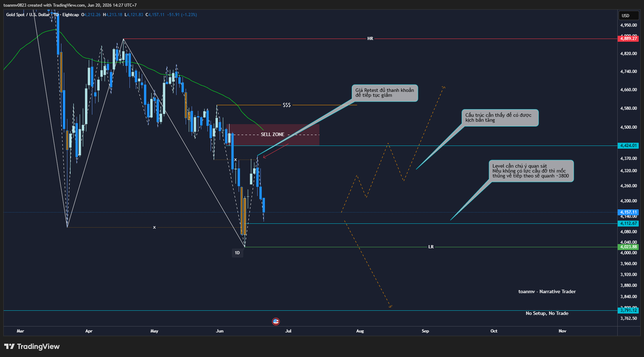Click the blue 4,157.11 current price tag
This screenshot has width=644, height=357.
628,212
